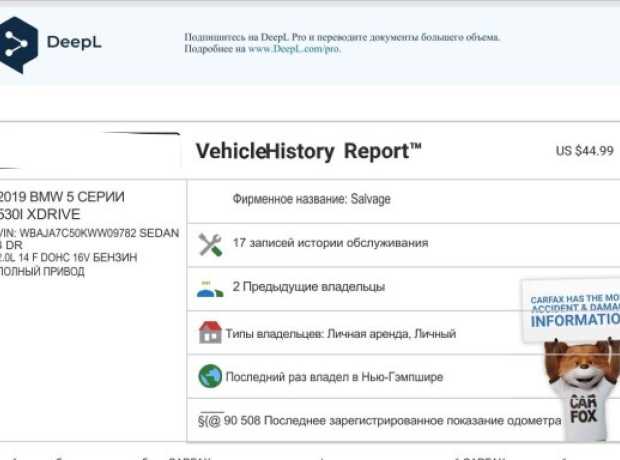Click the DeepL brand name text
Viewport: 620px width, 460px height.
pyautogui.click(x=74, y=42)
